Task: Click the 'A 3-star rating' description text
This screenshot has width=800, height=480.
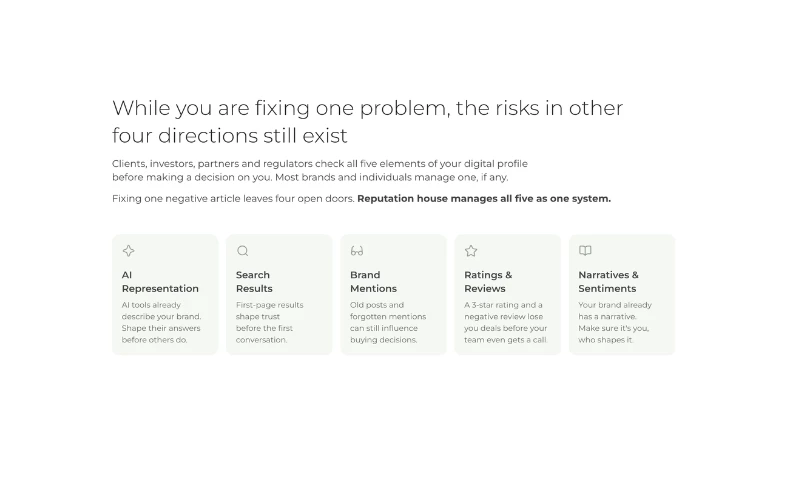Action: 506,322
